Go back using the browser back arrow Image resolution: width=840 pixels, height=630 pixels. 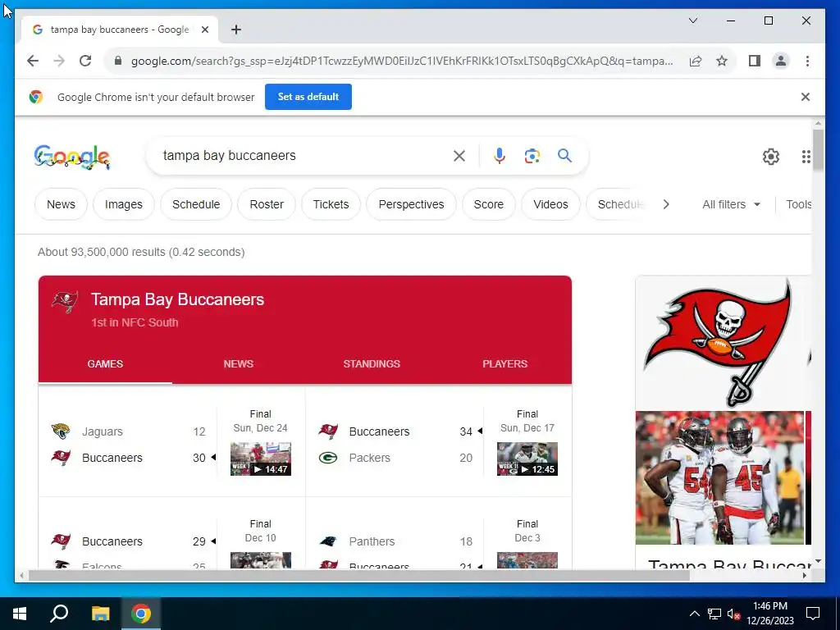[33, 61]
